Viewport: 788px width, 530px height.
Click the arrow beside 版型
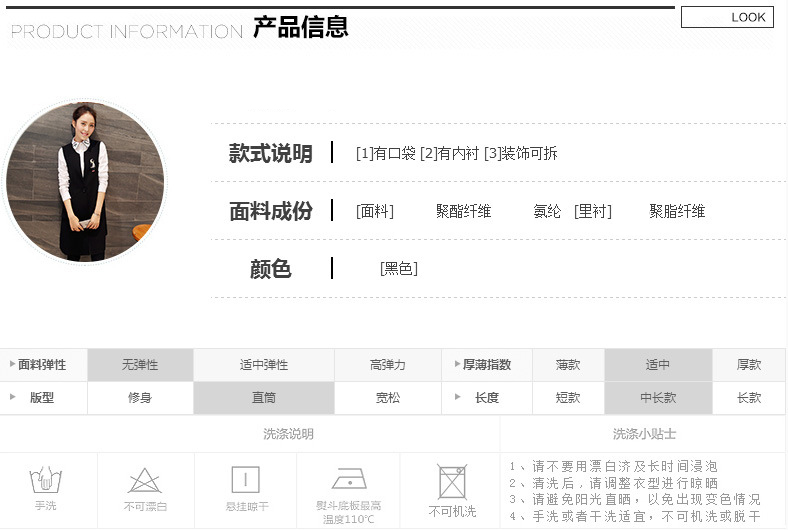pos(12,397)
